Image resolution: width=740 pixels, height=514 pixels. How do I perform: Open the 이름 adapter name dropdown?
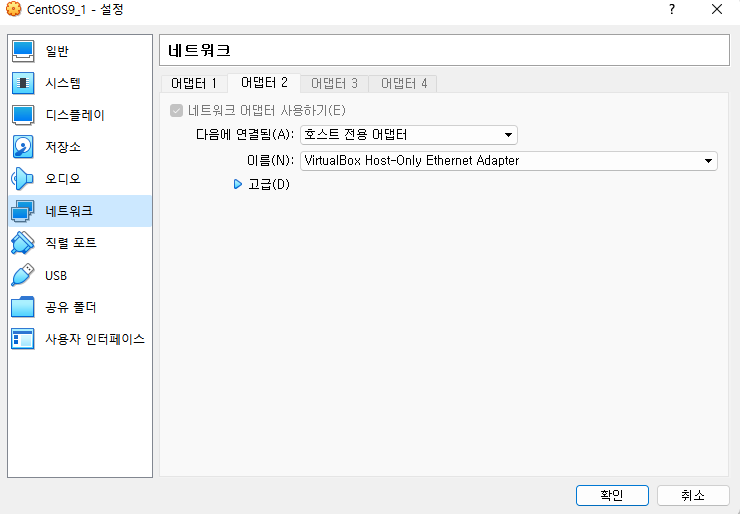[x=509, y=161]
